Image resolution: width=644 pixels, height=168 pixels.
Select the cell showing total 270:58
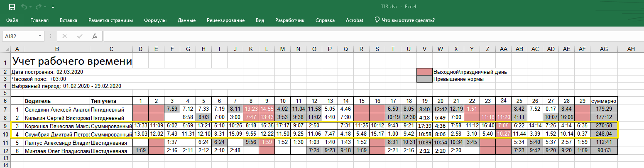click(x=604, y=126)
